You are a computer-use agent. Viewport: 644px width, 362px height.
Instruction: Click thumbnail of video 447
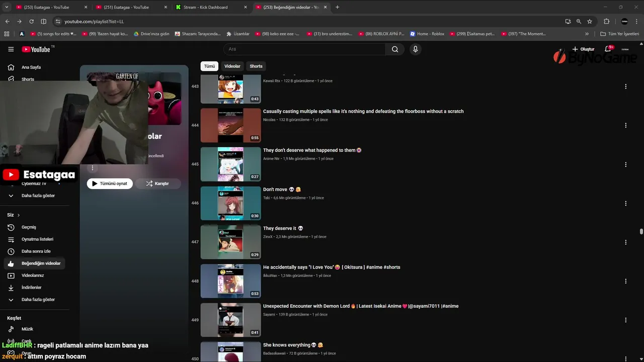pyautogui.click(x=230, y=242)
